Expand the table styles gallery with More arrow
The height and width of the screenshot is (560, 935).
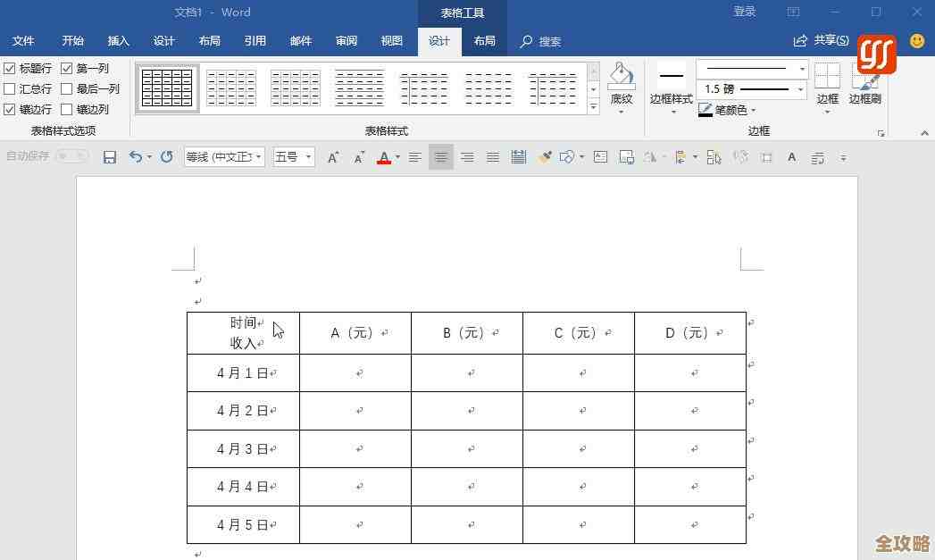[x=592, y=107]
